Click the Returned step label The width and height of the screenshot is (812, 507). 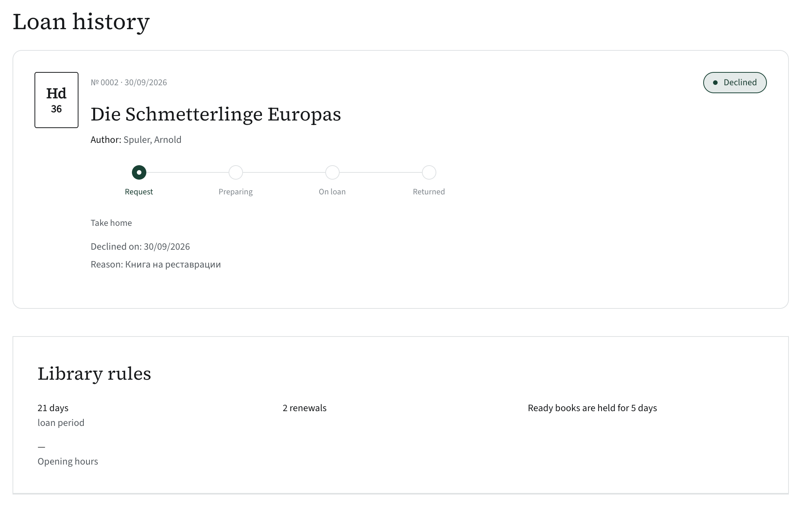tap(429, 192)
